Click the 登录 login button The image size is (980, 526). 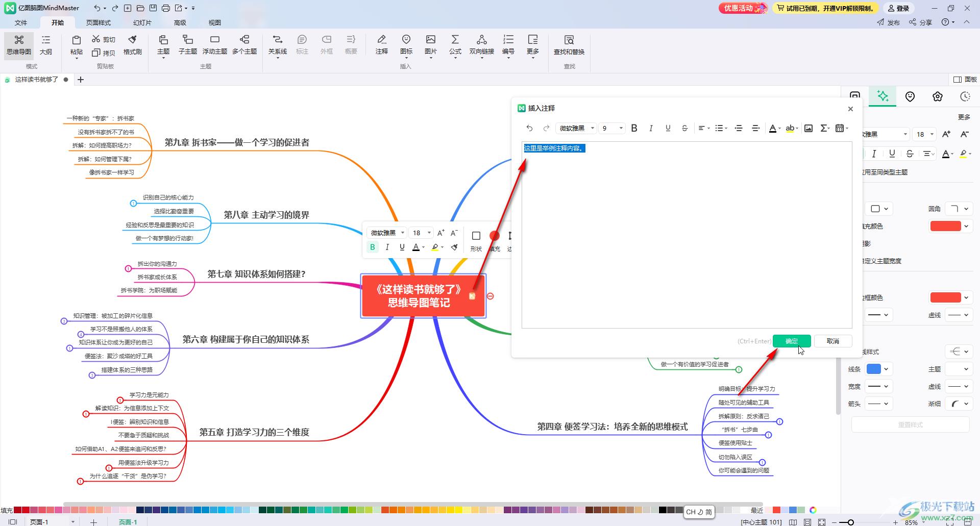click(898, 8)
